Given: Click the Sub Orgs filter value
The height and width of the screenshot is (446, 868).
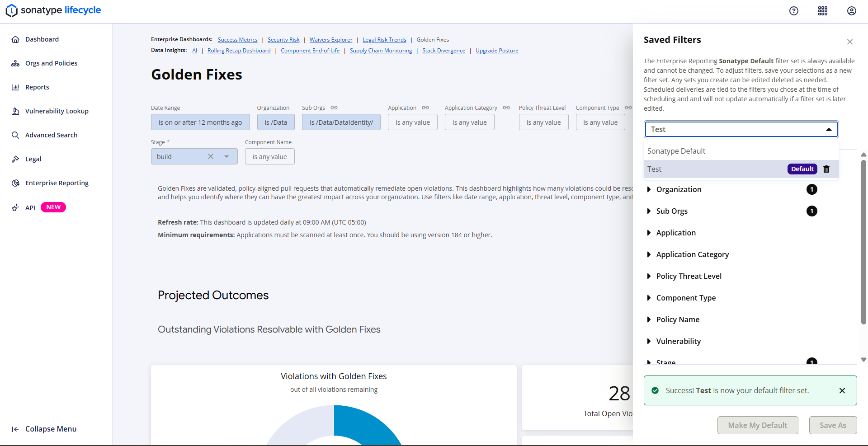Looking at the screenshot, I should [341, 122].
